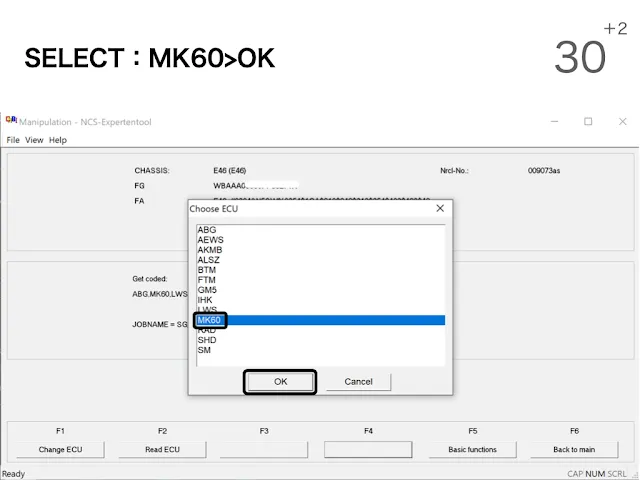
Task: Select MK60 in the ECU list
Action: [320, 320]
